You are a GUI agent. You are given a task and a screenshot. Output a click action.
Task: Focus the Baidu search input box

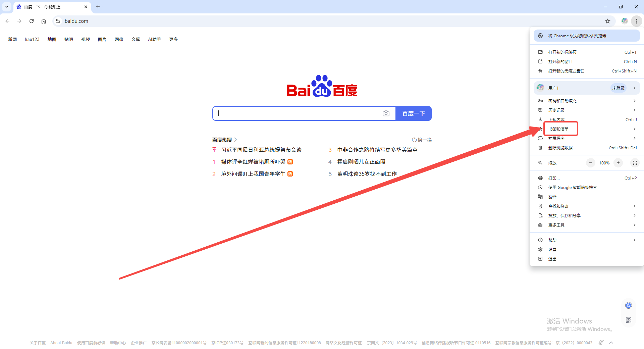(x=297, y=113)
